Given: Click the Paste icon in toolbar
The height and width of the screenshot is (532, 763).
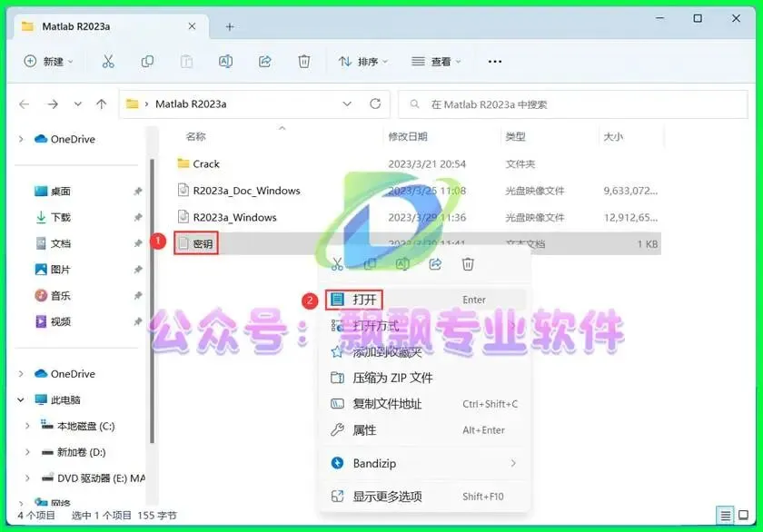Looking at the screenshot, I should coord(186,61).
